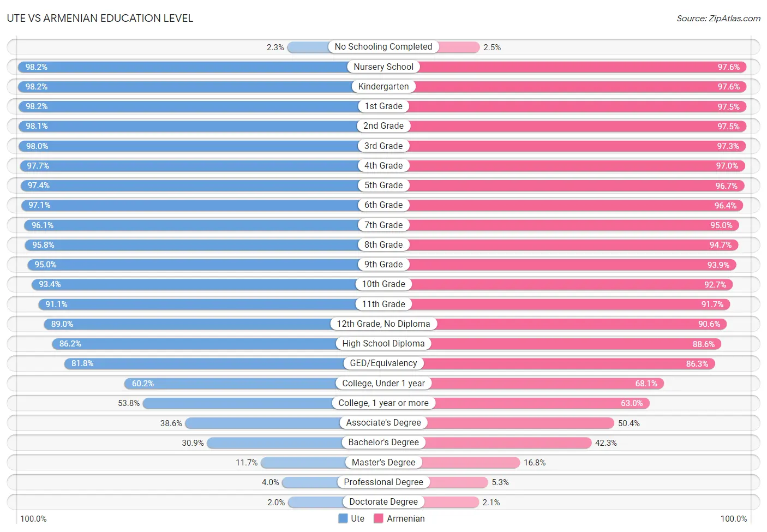Screen dimensions: 767x532
Task: Click the blue Ute legend swatch
Action: pyautogui.click(x=343, y=518)
